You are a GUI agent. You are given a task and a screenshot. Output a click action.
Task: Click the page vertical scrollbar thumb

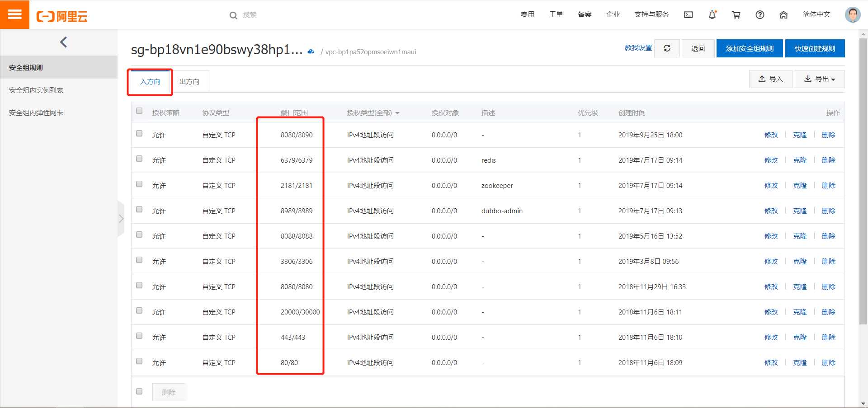(863, 181)
